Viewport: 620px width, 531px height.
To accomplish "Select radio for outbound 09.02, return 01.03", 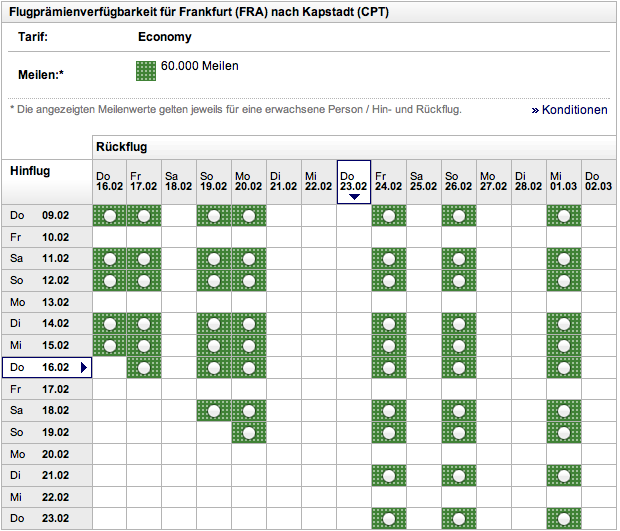I will point(564,216).
